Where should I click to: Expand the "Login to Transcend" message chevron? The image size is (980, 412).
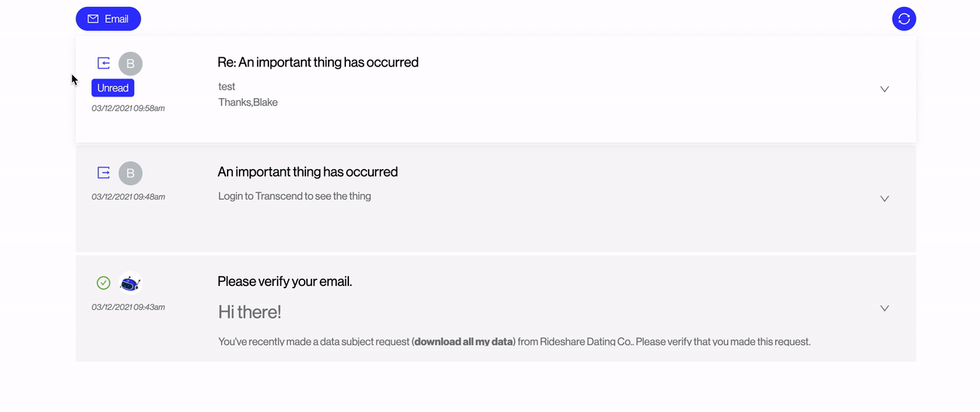click(x=885, y=198)
